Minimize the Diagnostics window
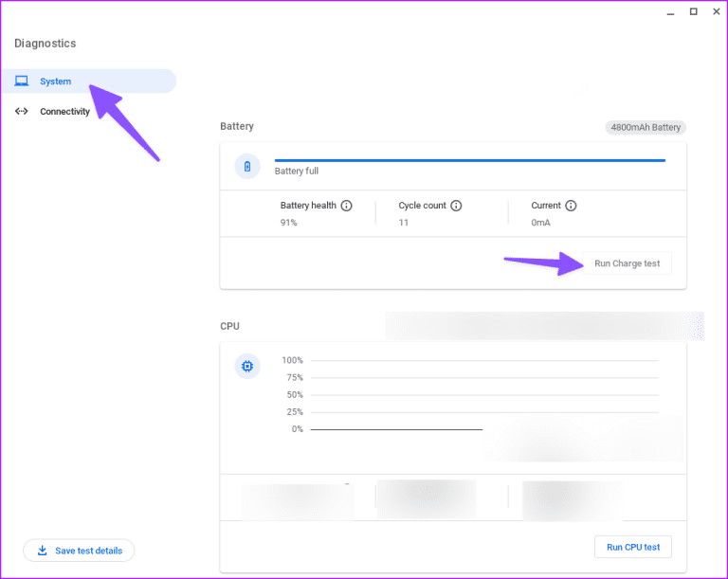The height and width of the screenshot is (579, 728). pyautogui.click(x=669, y=11)
